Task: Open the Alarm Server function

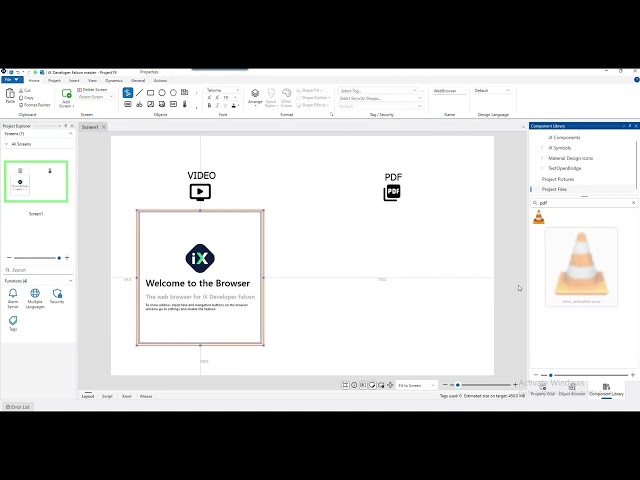Action: [13, 294]
